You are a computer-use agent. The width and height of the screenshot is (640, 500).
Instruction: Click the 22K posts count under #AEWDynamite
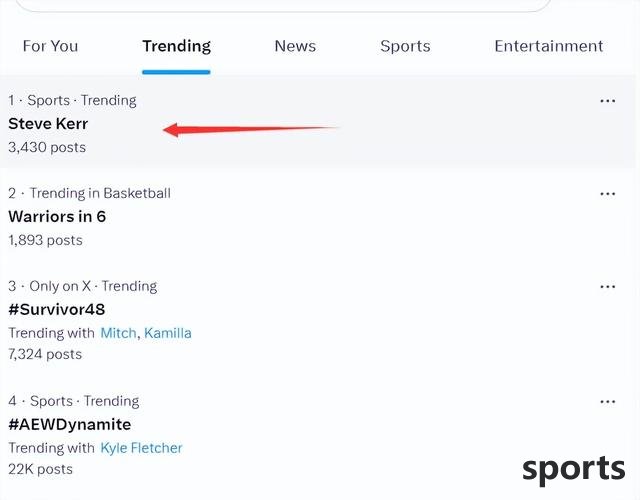pyautogui.click(x=40, y=469)
